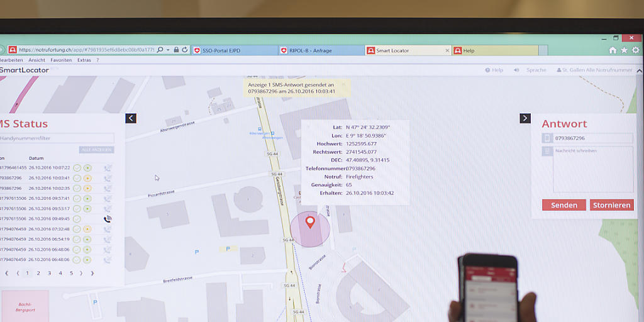Go to the next page of SMS results
The image size is (644, 322).
81,273
